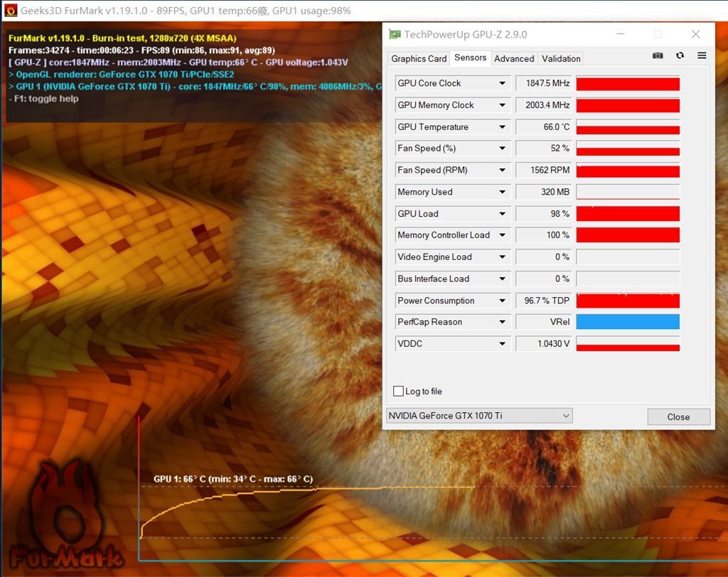
Task: Click the FurMark GPU 1 temperature graph label
Action: click(x=233, y=479)
